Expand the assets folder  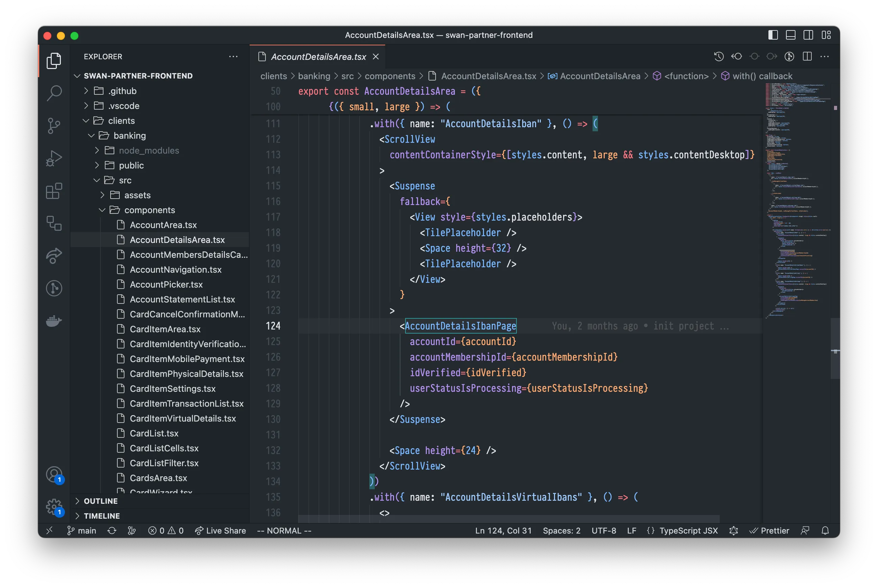(x=137, y=195)
